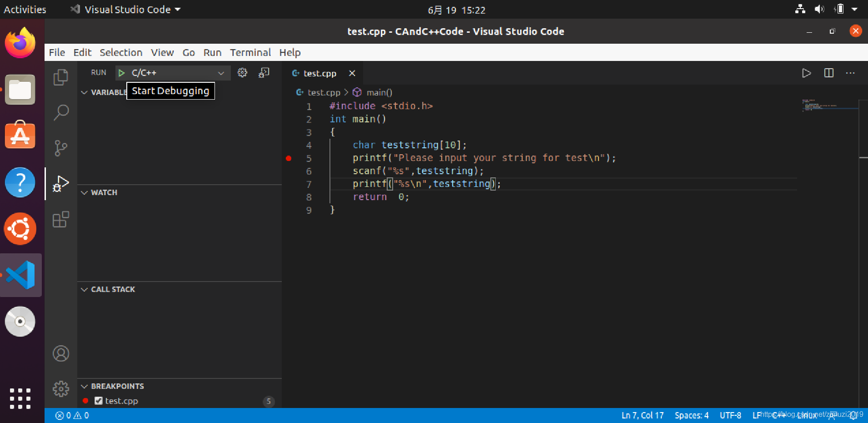Click the green Start Debugging arrow
The width and height of the screenshot is (868, 423).
pos(121,73)
